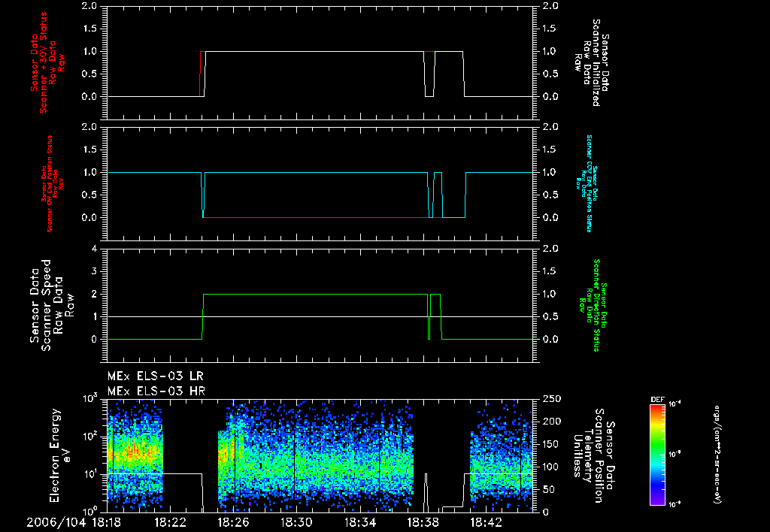Screen dimensions: 770x532
Task: Click the 10^-5 color bar tick label
Action: [675, 454]
